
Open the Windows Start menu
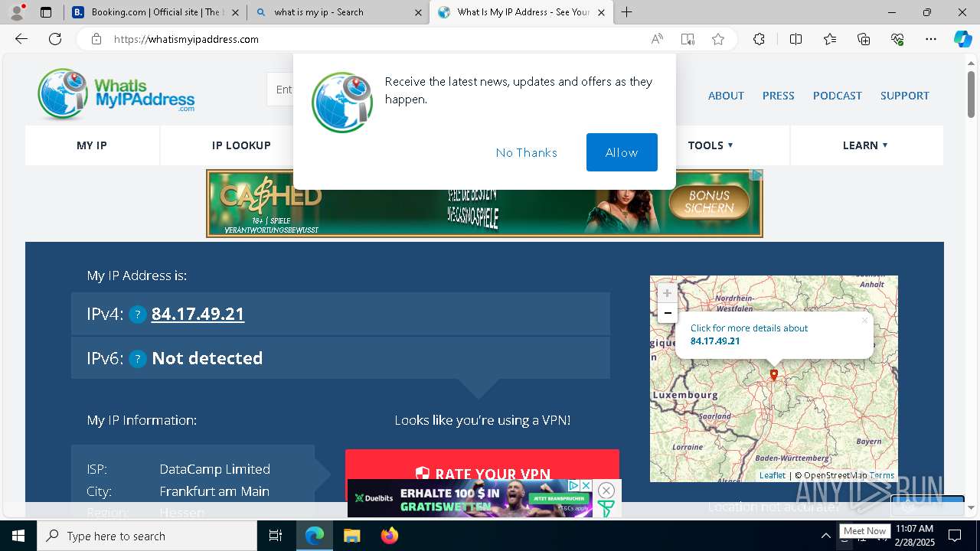[x=18, y=536]
